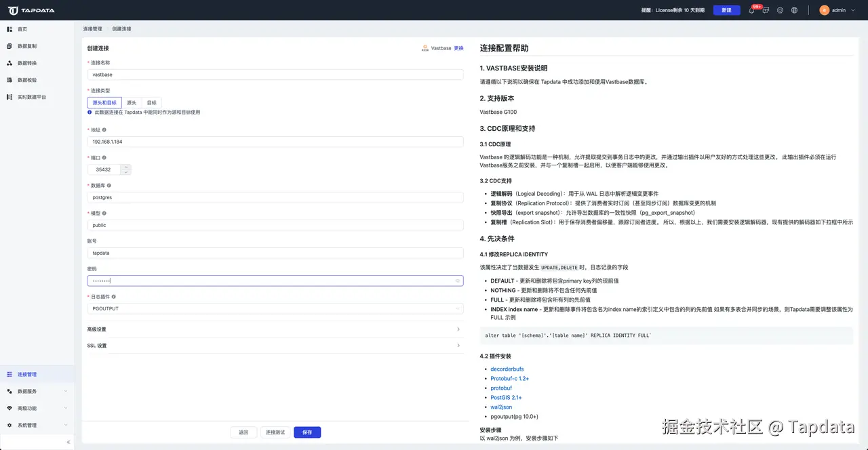Click the 实时数据平台 icon in sidebar

[9, 97]
